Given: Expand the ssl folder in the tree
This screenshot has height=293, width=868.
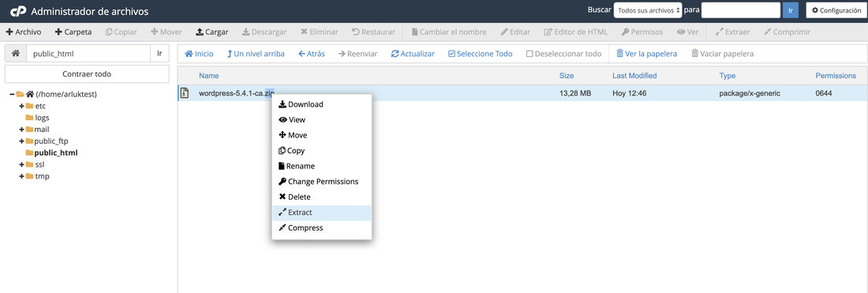Looking at the screenshot, I should 21,164.
